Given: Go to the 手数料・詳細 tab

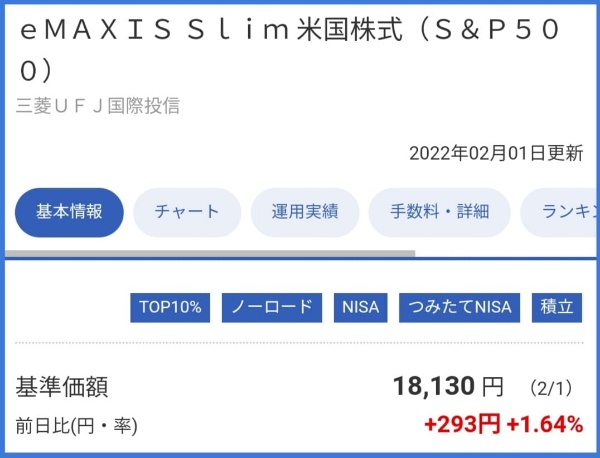Looking at the screenshot, I should pyautogui.click(x=439, y=212).
